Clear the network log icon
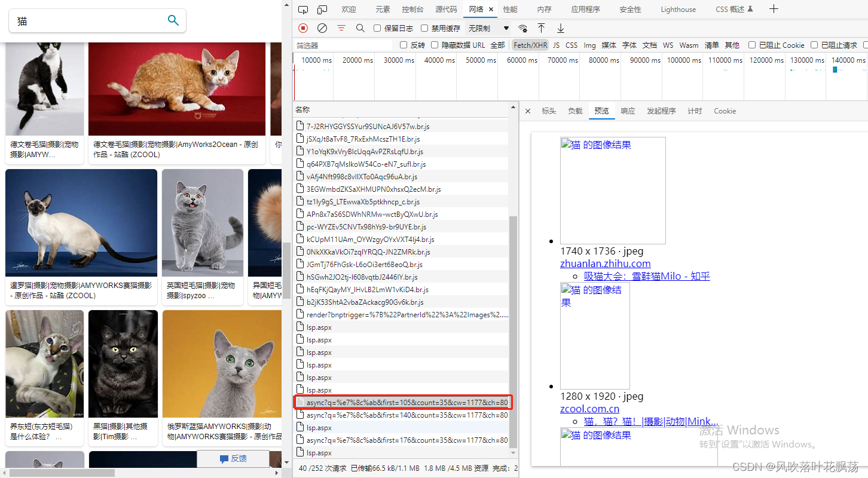The image size is (868, 478). (322, 28)
